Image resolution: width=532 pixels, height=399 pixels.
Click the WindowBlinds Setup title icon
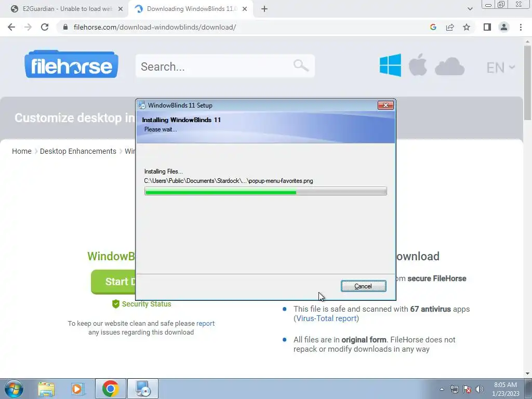tap(142, 105)
